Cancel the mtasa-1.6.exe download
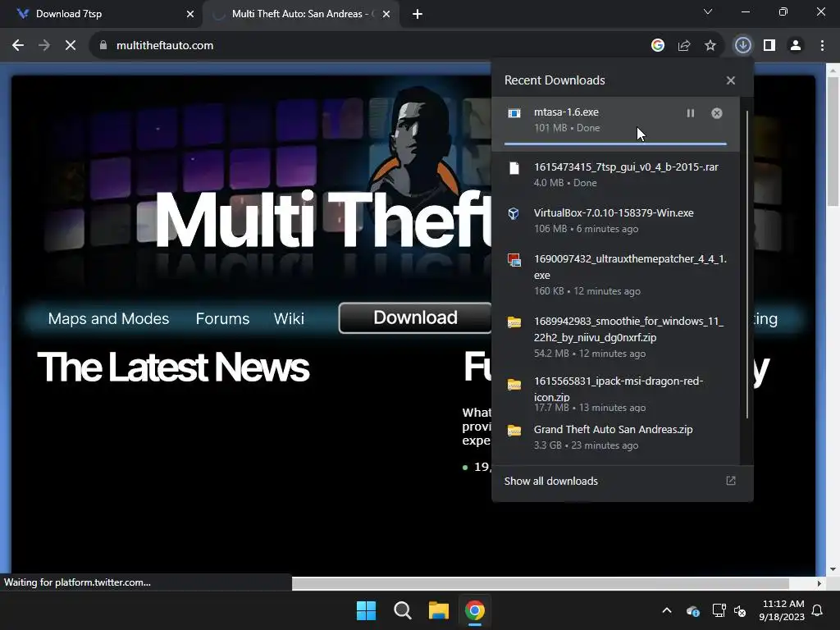The width and height of the screenshot is (840, 630). [x=717, y=113]
